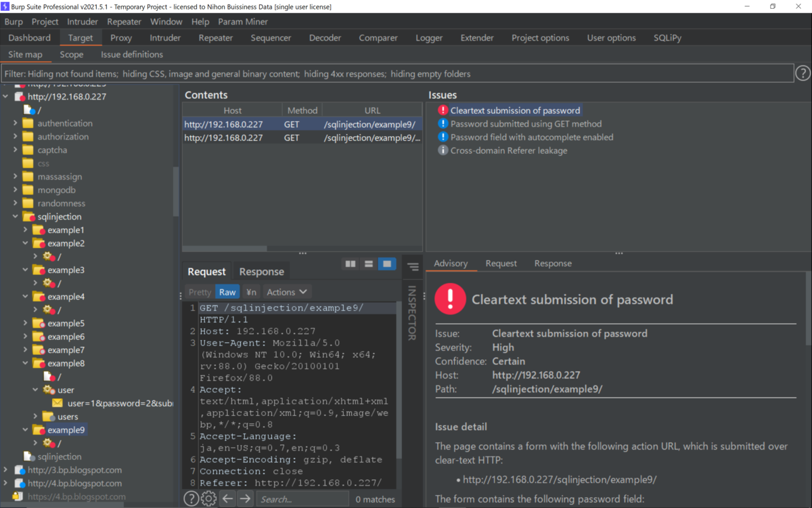The width and height of the screenshot is (812, 508).
Task: Open the Issue definitions sub-tab
Action: [x=132, y=54]
